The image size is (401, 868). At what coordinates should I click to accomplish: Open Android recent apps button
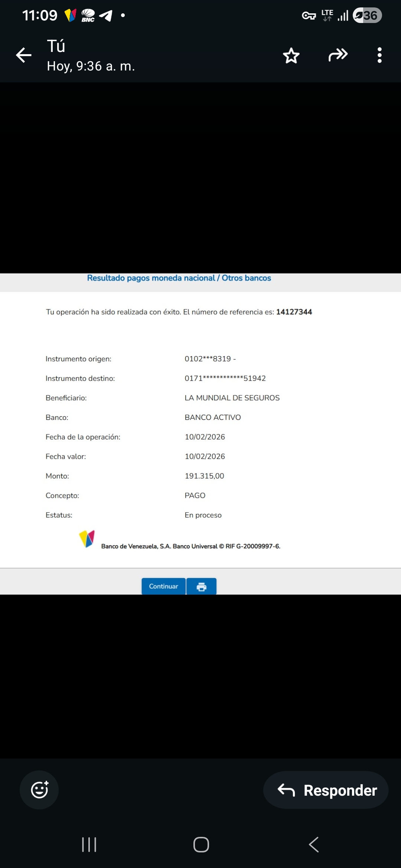(89, 845)
